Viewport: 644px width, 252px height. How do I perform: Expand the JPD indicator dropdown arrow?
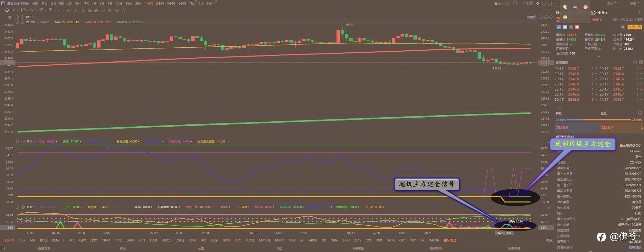(x=35, y=141)
